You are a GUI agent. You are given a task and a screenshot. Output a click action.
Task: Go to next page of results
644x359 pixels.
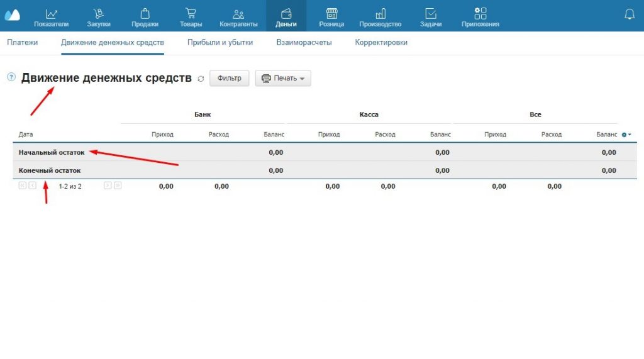pyautogui.click(x=108, y=185)
